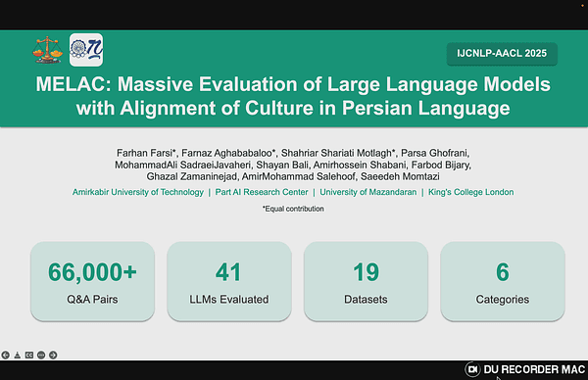Click author name Farnaz Aghababaloo

(227, 153)
